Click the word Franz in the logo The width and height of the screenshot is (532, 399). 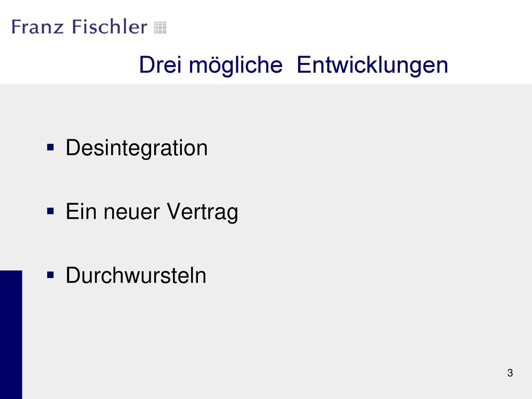click(37, 27)
